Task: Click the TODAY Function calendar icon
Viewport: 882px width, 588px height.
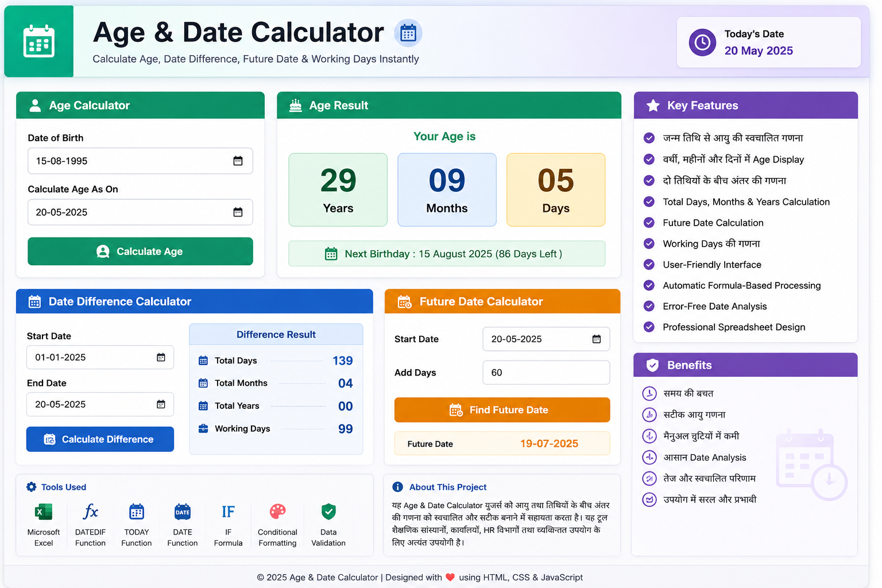Action: [x=137, y=512]
